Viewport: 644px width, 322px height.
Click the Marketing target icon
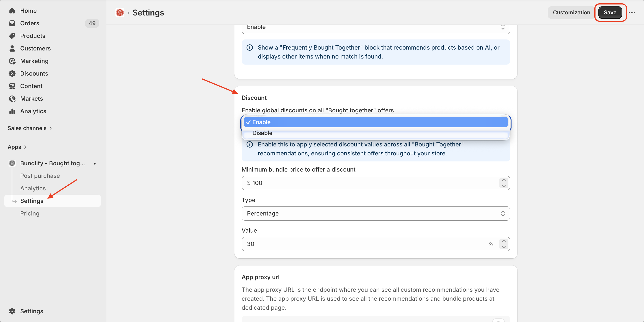[12, 61]
